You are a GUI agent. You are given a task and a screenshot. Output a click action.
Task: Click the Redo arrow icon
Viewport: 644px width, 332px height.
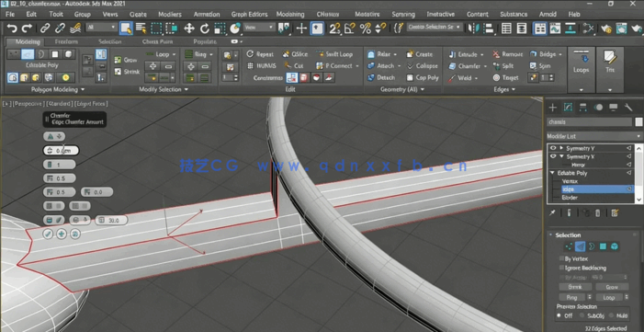tap(28, 29)
